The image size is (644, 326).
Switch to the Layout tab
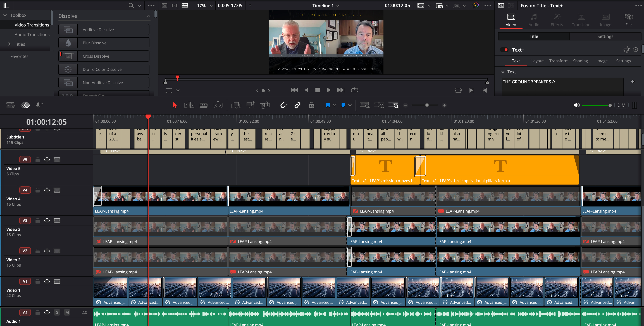click(537, 61)
